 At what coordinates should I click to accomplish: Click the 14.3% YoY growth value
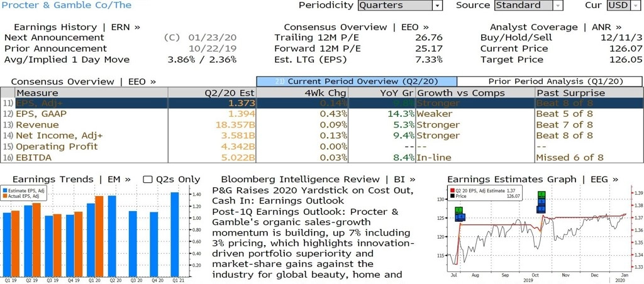tap(401, 114)
